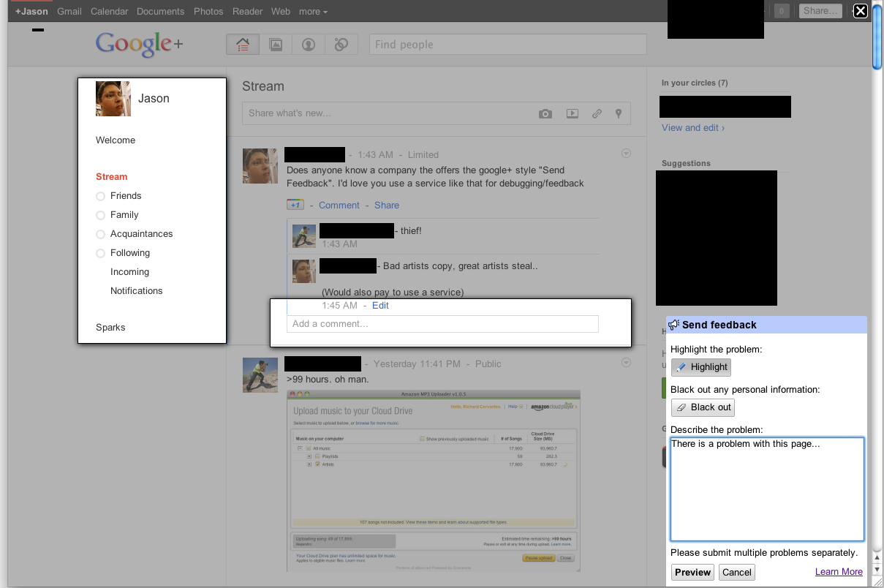Click video icon in share box
Image resolution: width=884 pixels, height=588 pixels.
tap(573, 113)
